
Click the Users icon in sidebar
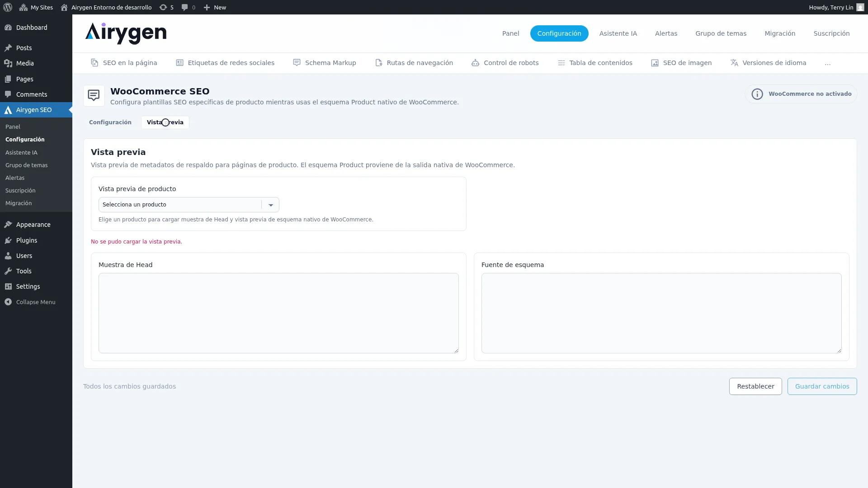click(8, 256)
